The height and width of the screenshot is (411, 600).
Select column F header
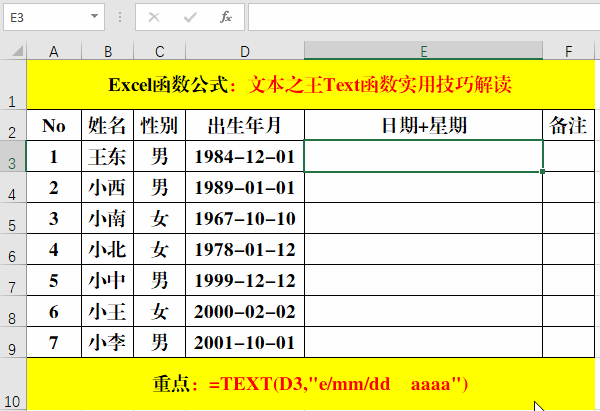click(x=568, y=51)
